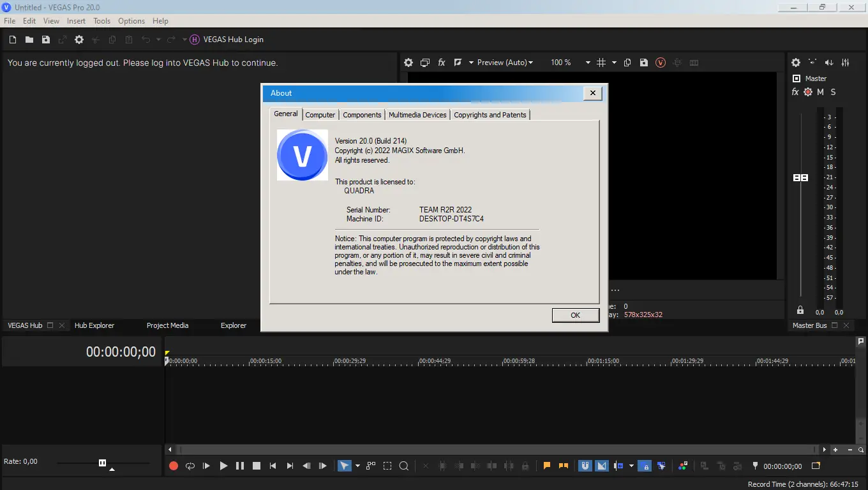The image size is (868, 490).
Task: Toggle Loop Playback in transport bar
Action: [x=190, y=466]
